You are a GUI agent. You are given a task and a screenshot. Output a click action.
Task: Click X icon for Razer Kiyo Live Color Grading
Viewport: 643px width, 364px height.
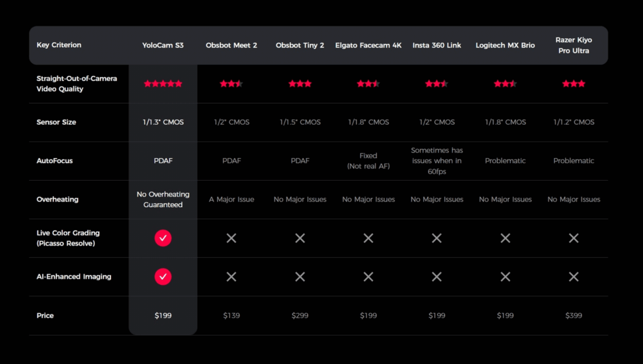click(x=573, y=238)
